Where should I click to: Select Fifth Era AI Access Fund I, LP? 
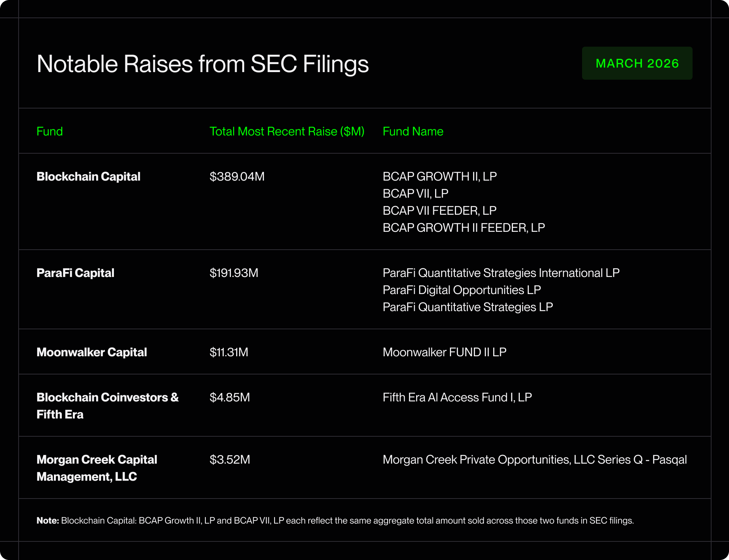[x=457, y=398]
